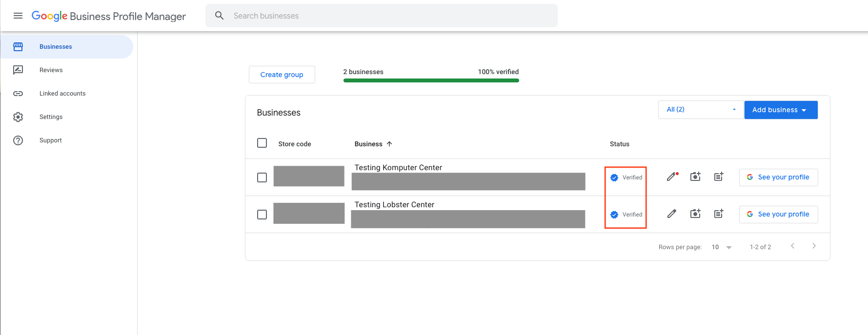Viewport: 868px width, 335px height.
Task: Create post for Testing Komputer Center
Action: pyautogui.click(x=719, y=177)
